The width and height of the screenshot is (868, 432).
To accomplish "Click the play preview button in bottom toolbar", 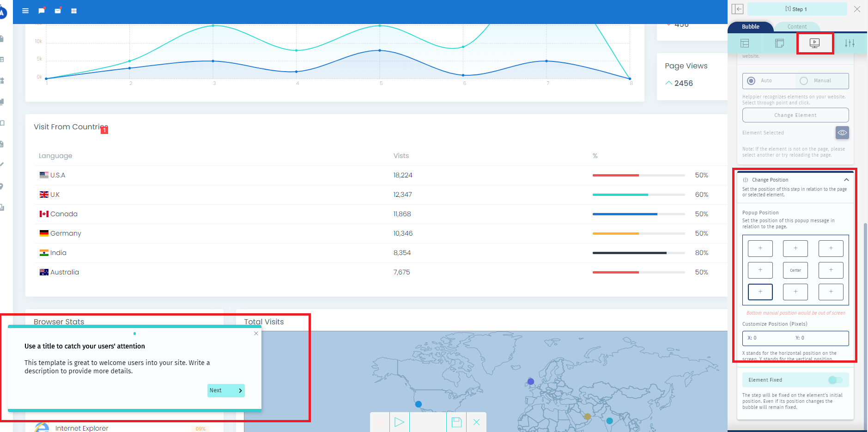I will [399, 422].
